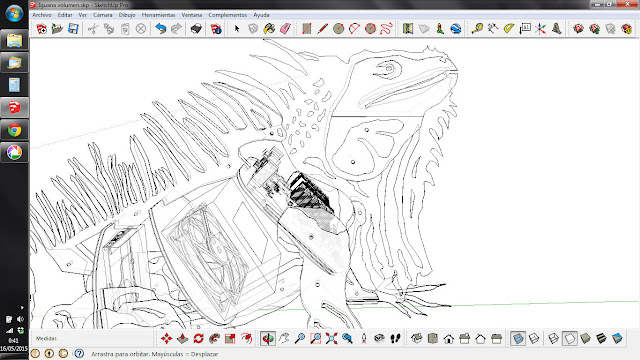Image resolution: width=640 pixels, height=360 pixels.
Task: Open Model Info icon
Action: (216, 29)
